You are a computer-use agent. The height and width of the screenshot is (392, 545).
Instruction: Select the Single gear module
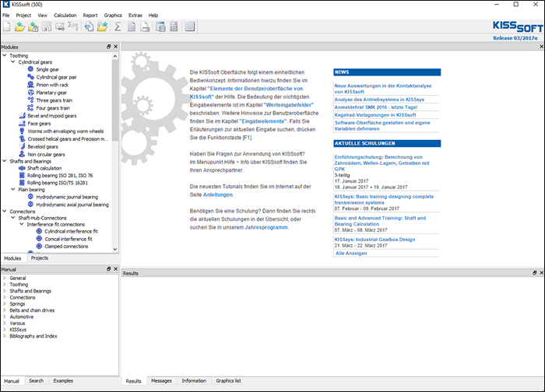click(x=47, y=69)
